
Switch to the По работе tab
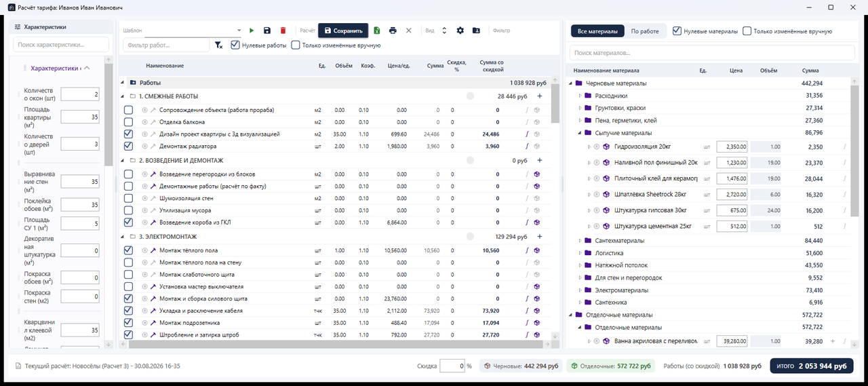pos(645,31)
